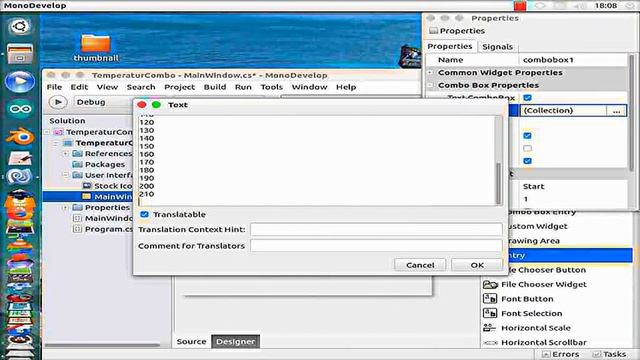Image resolution: width=640 pixels, height=360 pixels.
Task: Collapse the TemperaturCombo solution node
Action: coord(47,132)
